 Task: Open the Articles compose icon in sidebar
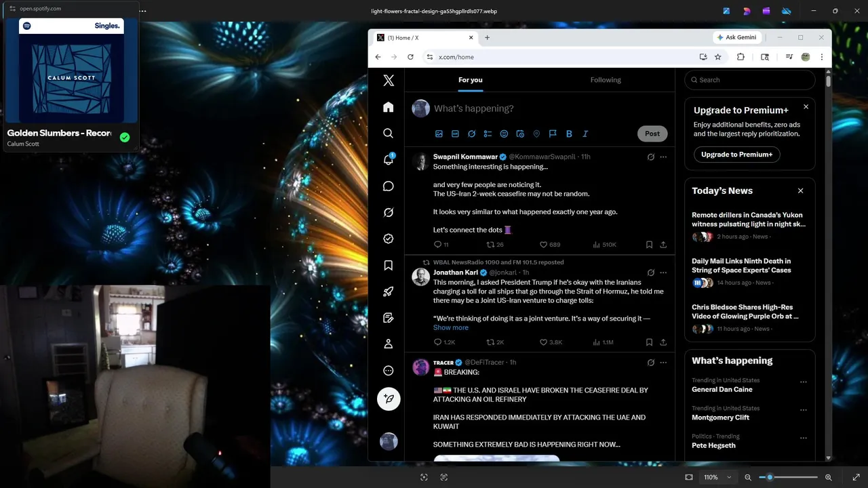pyautogui.click(x=389, y=318)
